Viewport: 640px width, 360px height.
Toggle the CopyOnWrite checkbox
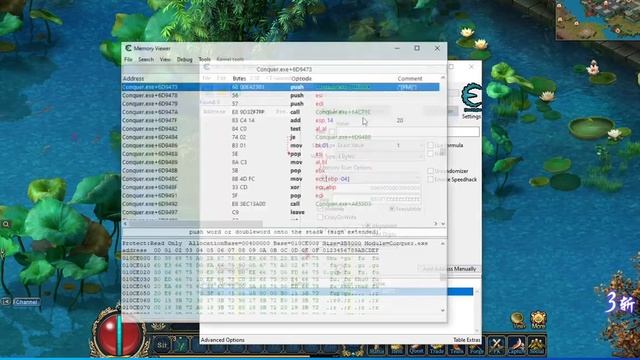tap(320, 217)
